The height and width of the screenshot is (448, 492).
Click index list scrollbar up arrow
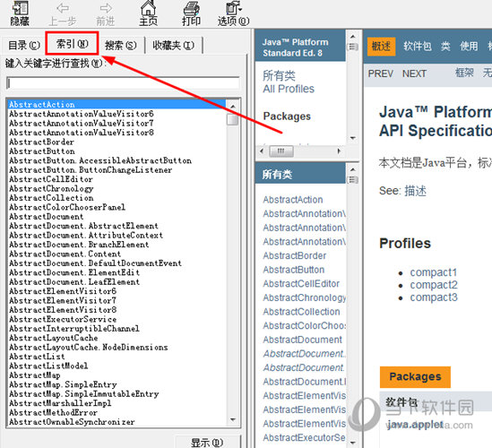pos(232,107)
